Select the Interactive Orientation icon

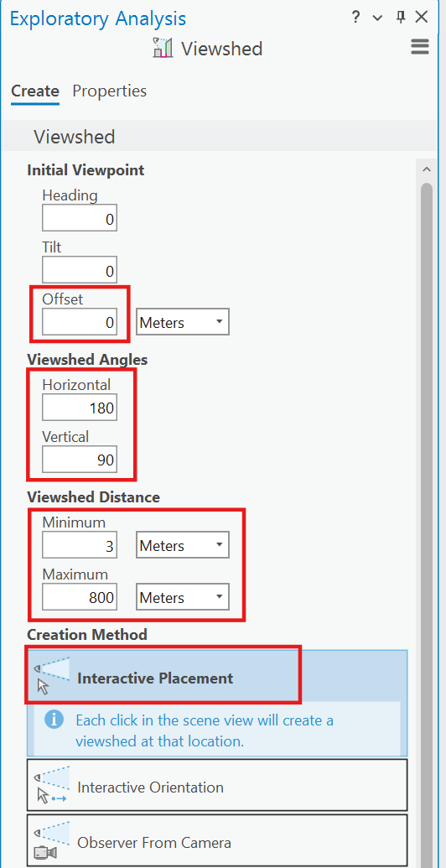pyautogui.click(x=49, y=787)
